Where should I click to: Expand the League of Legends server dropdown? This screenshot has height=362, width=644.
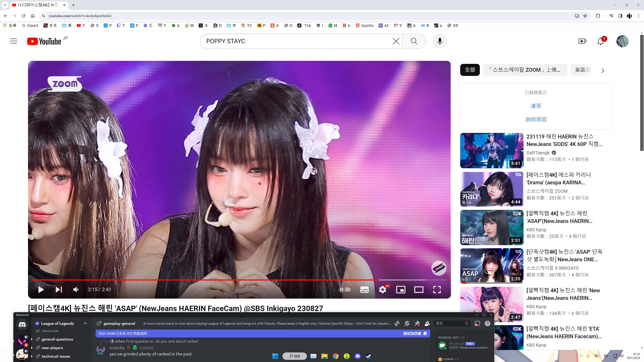tap(85, 323)
